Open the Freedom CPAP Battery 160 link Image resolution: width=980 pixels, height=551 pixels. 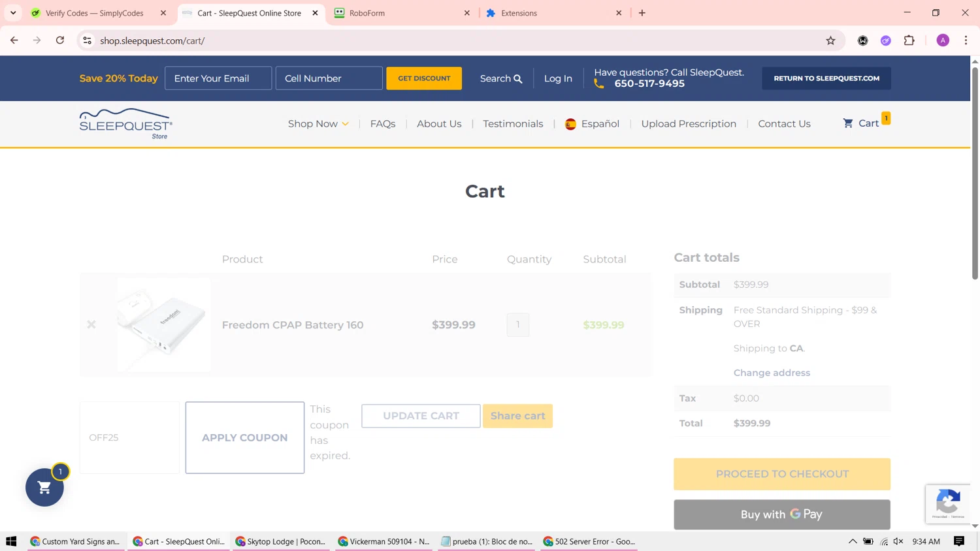[293, 325]
